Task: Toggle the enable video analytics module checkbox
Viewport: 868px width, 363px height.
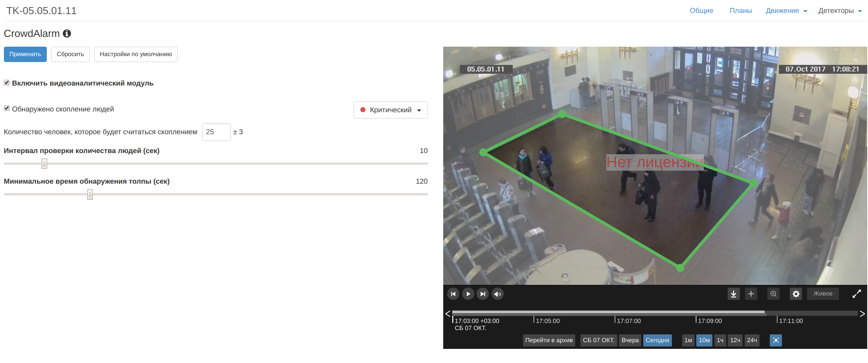Action: pyautogui.click(x=7, y=83)
